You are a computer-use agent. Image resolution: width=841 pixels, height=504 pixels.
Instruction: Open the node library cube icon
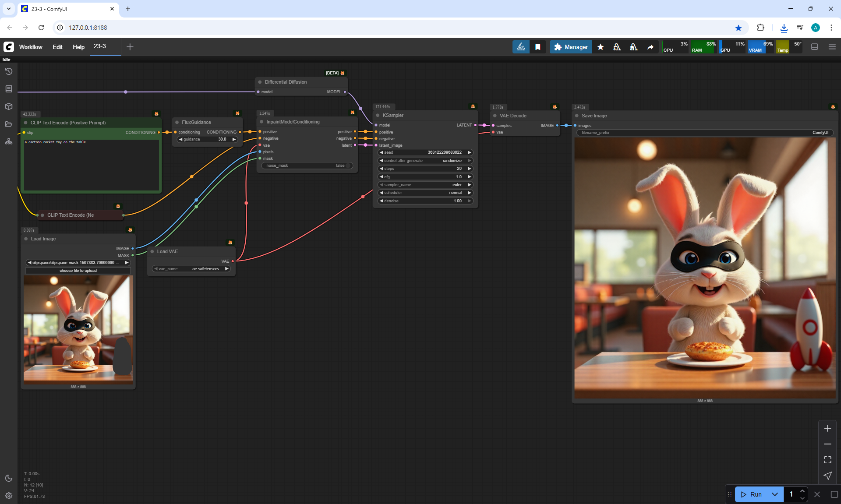9,106
